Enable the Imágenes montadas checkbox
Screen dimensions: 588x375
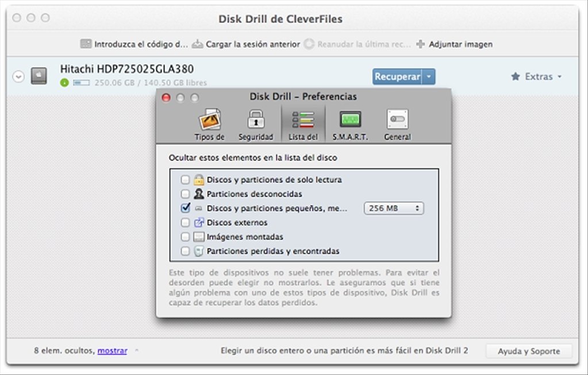tap(185, 237)
